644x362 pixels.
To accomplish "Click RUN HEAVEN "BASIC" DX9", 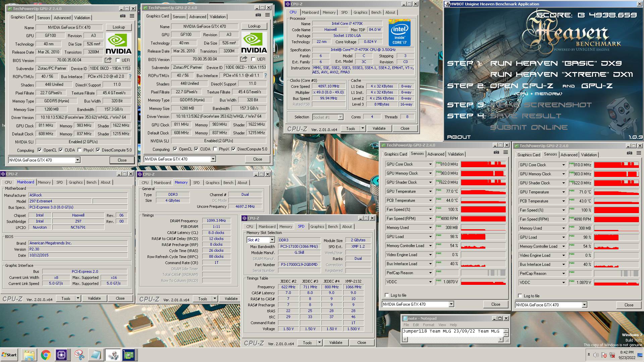I will point(556,63).
